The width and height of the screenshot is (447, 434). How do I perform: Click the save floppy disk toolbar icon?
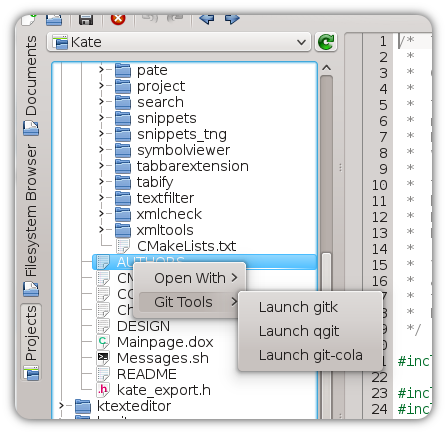coord(86,19)
